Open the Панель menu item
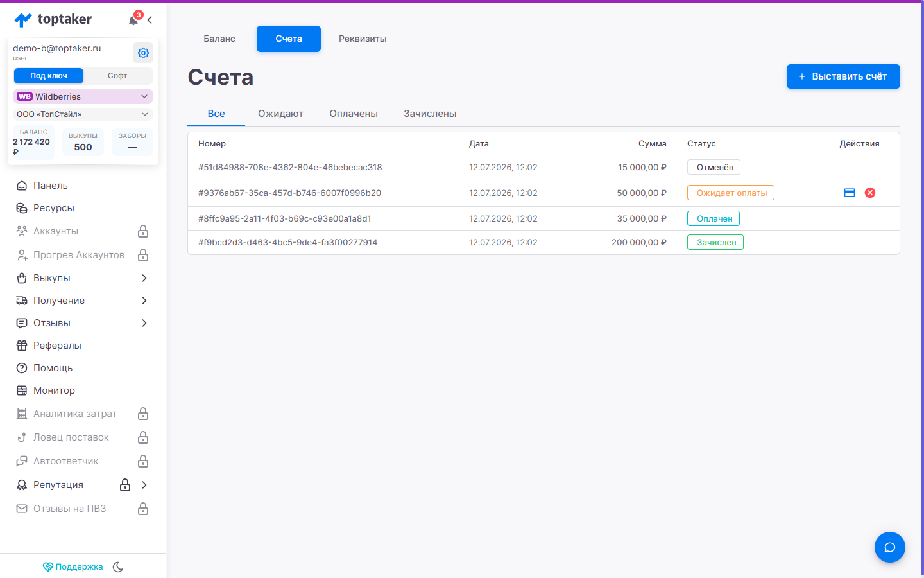 [x=83, y=186]
